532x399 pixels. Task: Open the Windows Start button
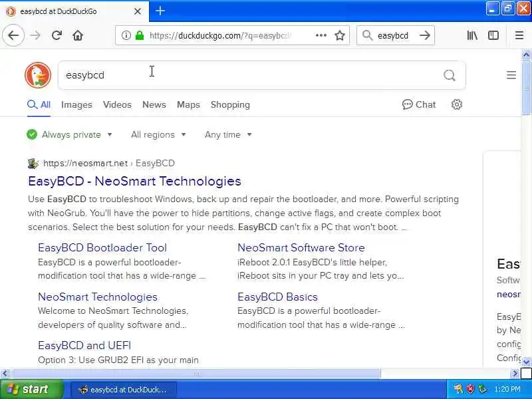click(31, 389)
